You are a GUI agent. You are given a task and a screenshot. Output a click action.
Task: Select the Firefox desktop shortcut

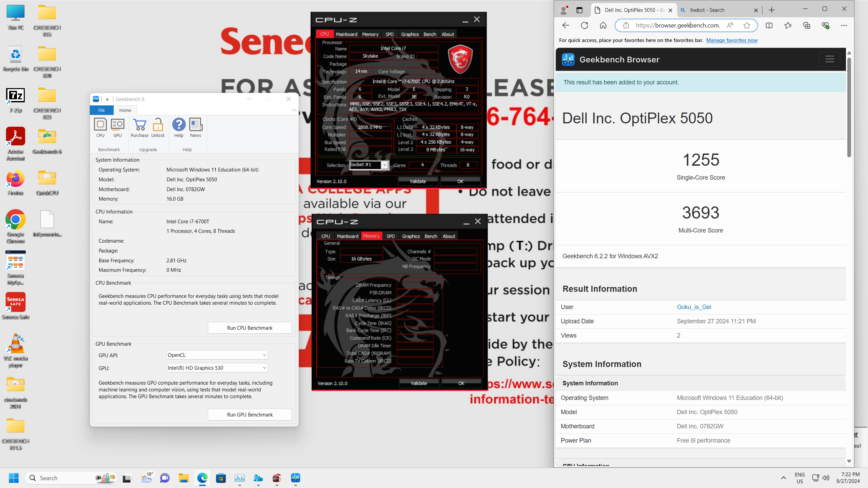coord(16,183)
